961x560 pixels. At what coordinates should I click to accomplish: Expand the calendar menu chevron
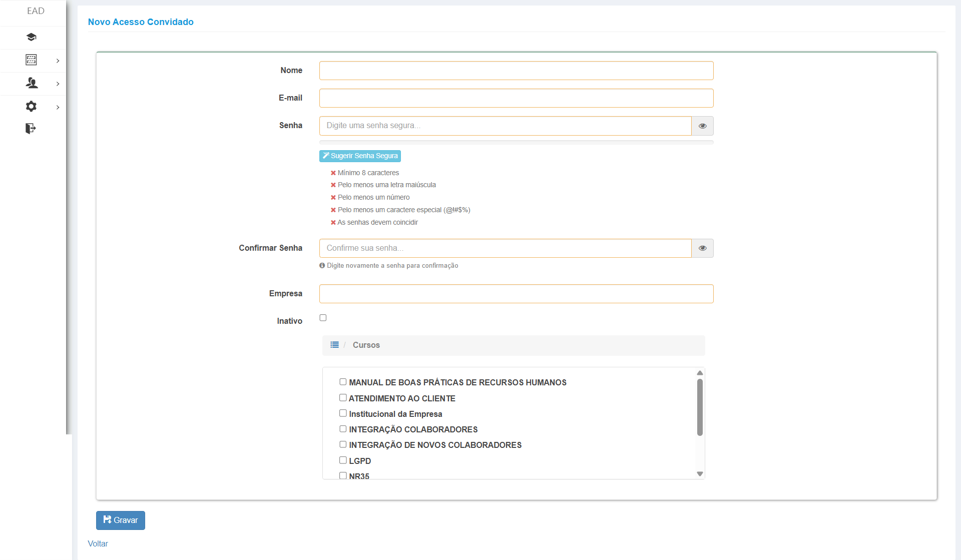[58, 61]
